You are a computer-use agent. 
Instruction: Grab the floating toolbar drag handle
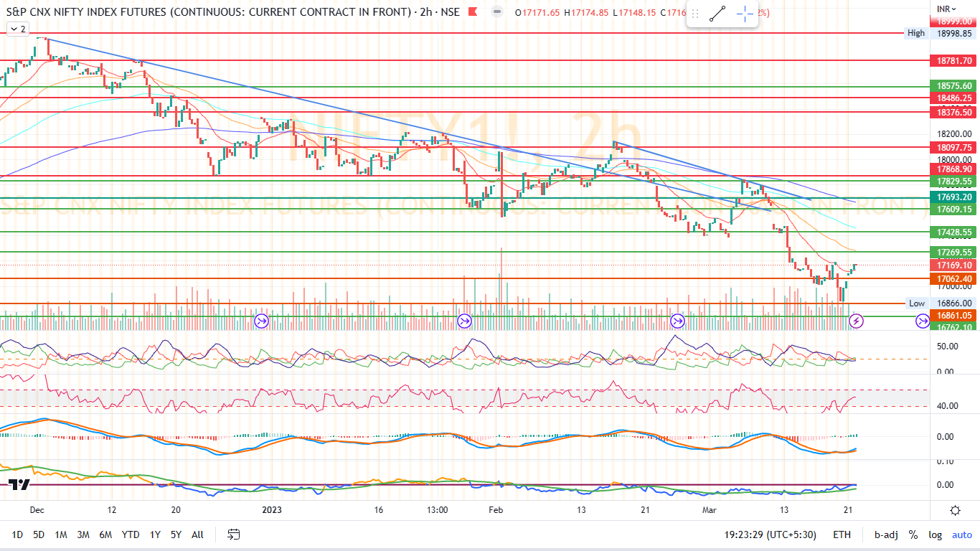tap(694, 14)
